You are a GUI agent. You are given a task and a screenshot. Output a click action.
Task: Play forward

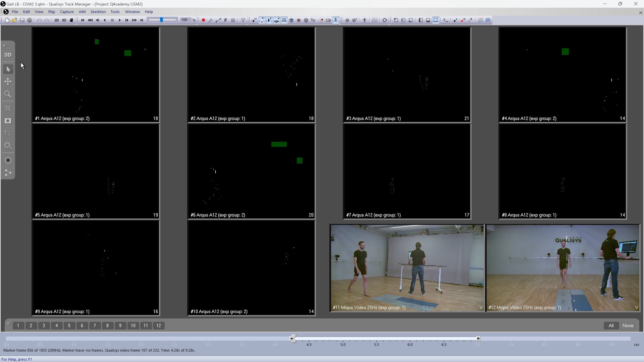point(120,20)
